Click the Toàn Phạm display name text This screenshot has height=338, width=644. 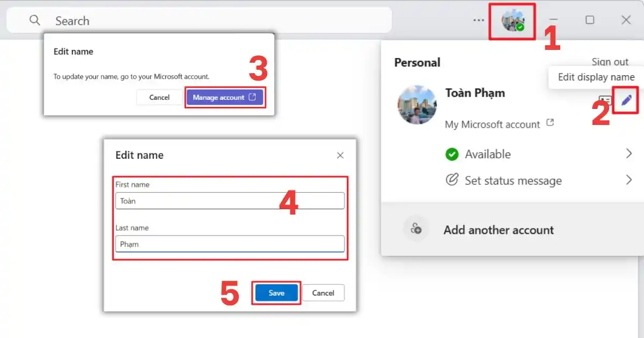click(475, 93)
